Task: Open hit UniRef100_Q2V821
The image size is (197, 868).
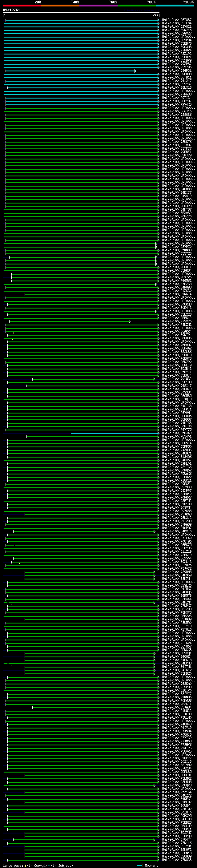Action: click(176, 26)
